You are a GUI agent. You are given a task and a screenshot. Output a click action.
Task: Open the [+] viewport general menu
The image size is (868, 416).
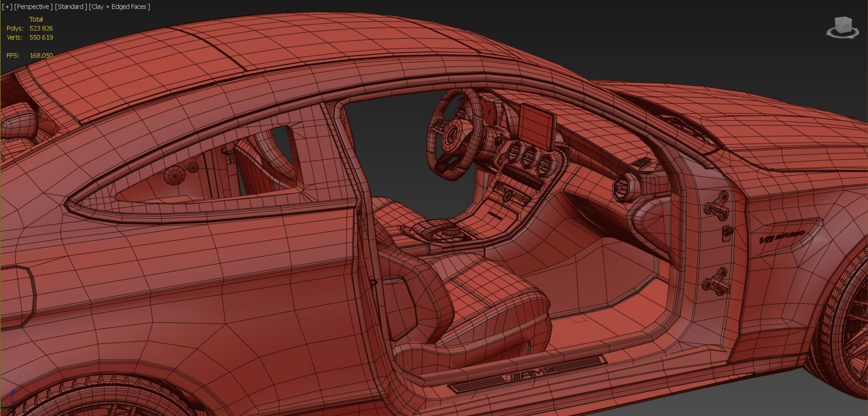7,6
